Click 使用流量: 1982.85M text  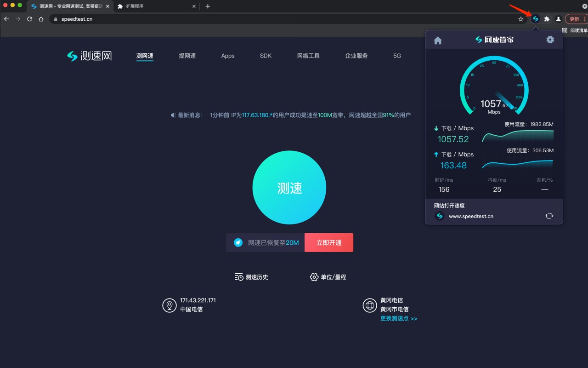529,124
